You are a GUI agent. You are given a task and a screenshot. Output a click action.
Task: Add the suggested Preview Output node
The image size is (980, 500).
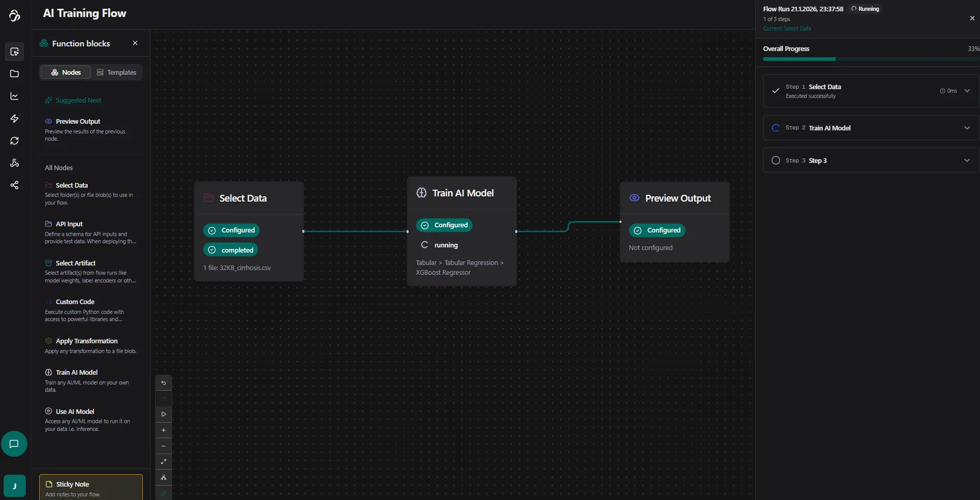[78, 122]
